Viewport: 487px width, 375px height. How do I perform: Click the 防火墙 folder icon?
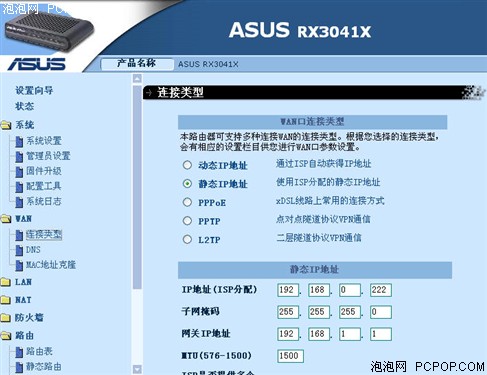(x=6, y=318)
